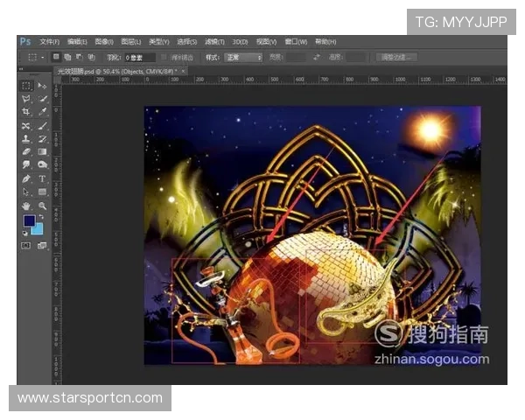This screenshot has height=420, width=525.
Task: Click the Photoshop Ps logo
Action: [25, 41]
